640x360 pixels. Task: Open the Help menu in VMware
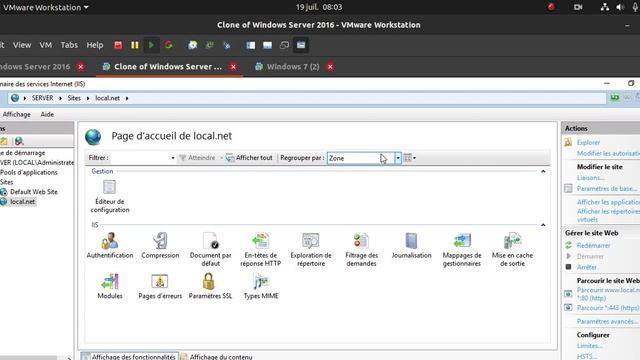[95, 45]
